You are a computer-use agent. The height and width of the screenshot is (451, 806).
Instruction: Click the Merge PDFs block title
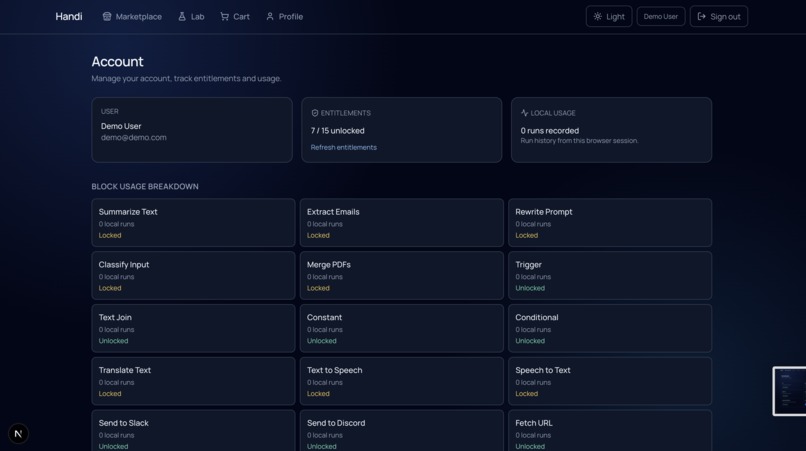pyautogui.click(x=328, y=264)
